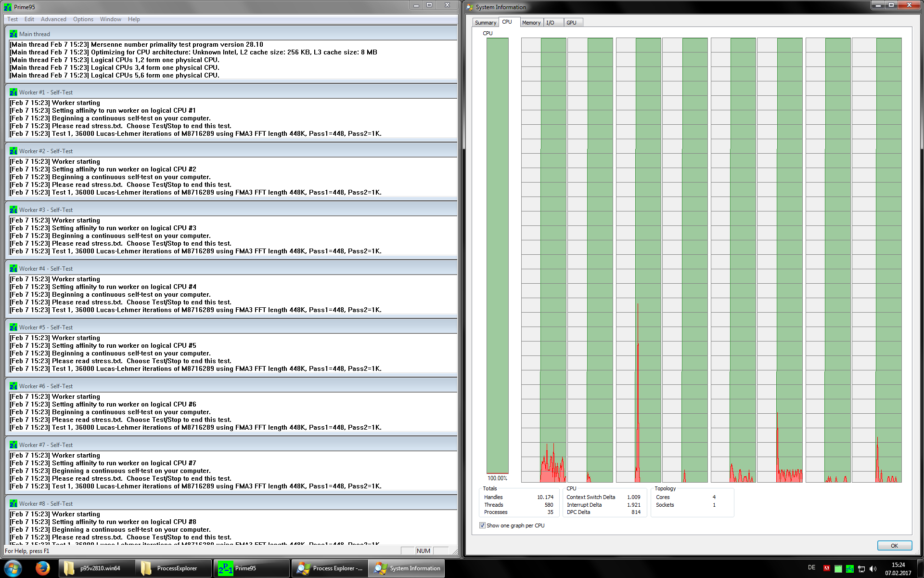924x578 pixels.
Task: Click the OK button in System Information
Action: tap(894, 546)
